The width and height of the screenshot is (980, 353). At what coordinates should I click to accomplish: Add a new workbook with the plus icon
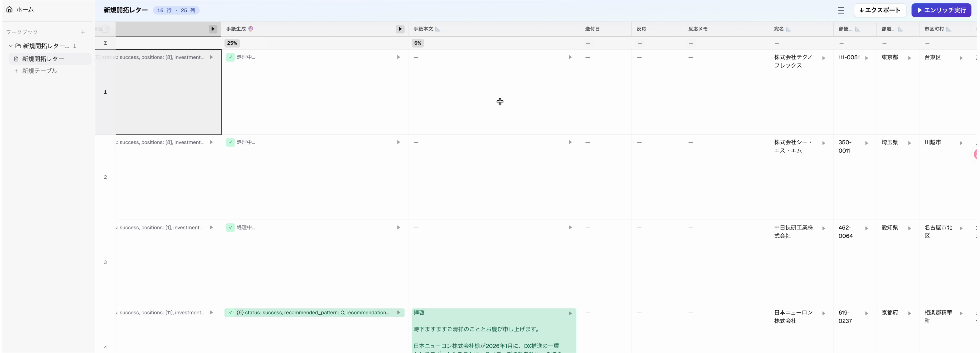click(83, 32)
